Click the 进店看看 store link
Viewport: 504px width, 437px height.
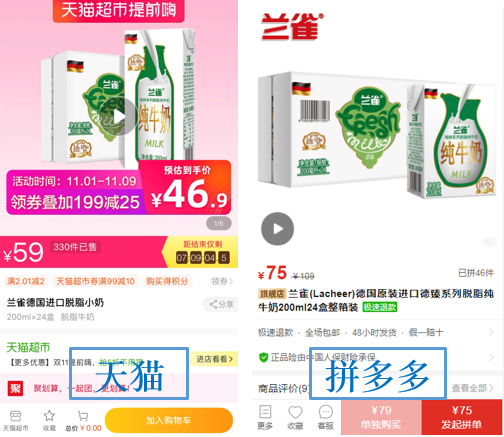[x=214, y=359]
